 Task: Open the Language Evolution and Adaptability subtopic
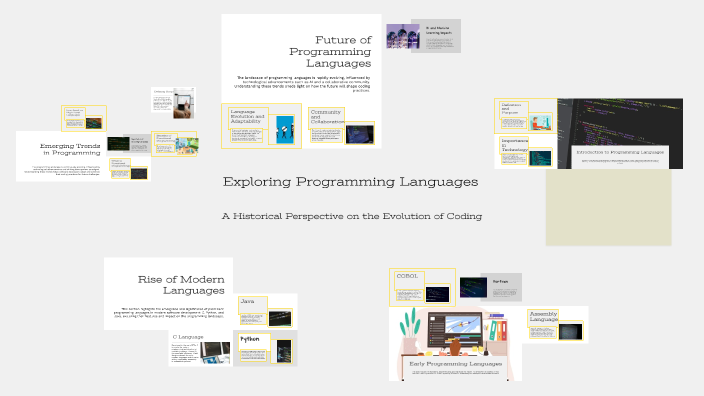pos(261,126)
